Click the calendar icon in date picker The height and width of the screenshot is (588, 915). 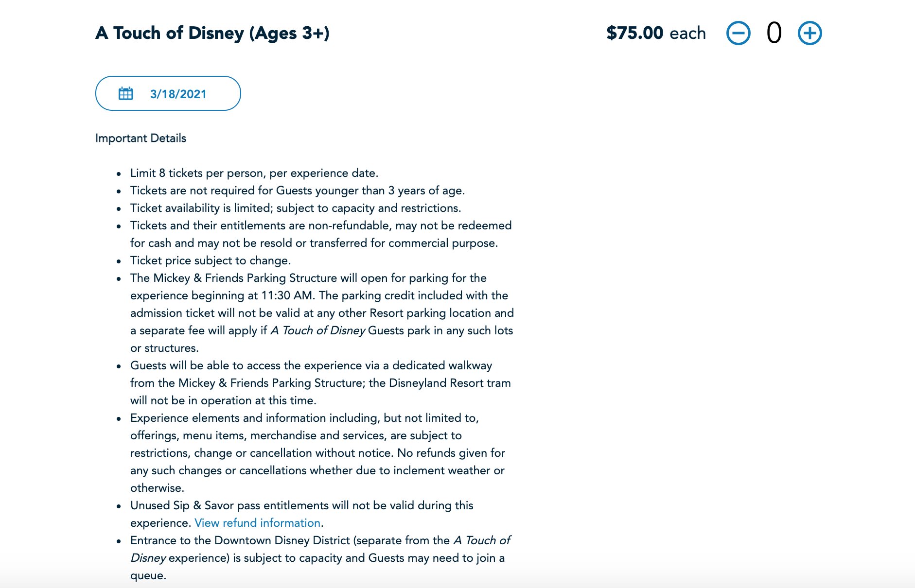[x=125, y=93]
